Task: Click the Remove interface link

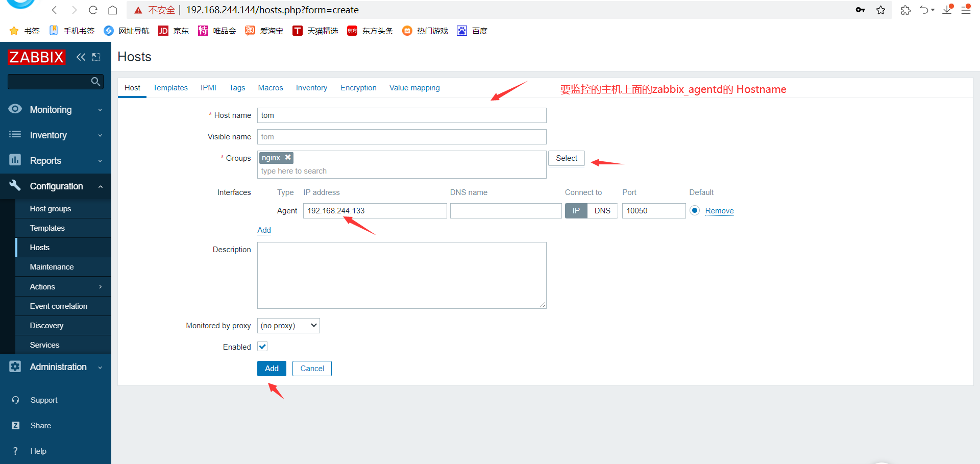Action: (x=719, y=211)
